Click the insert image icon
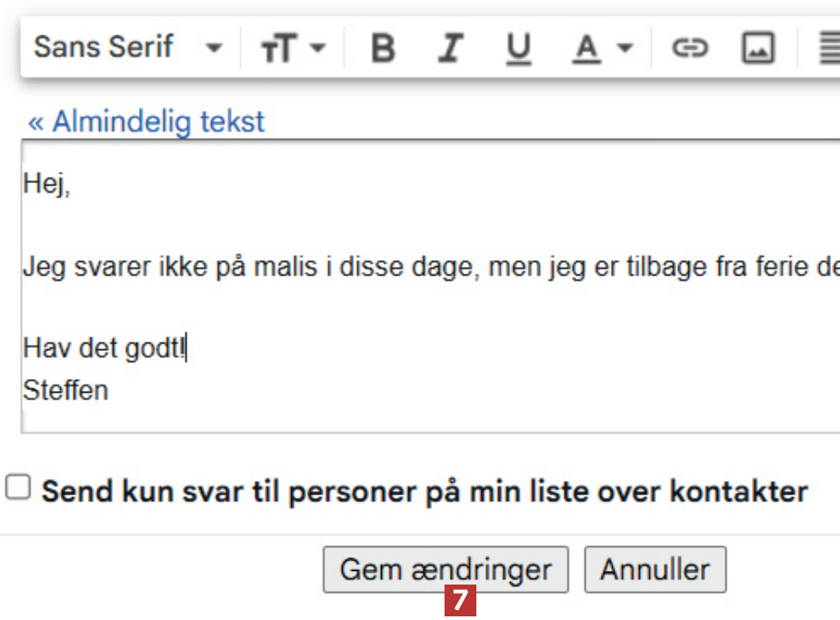This screenshot has height=620, width=840. coord(758,48)
